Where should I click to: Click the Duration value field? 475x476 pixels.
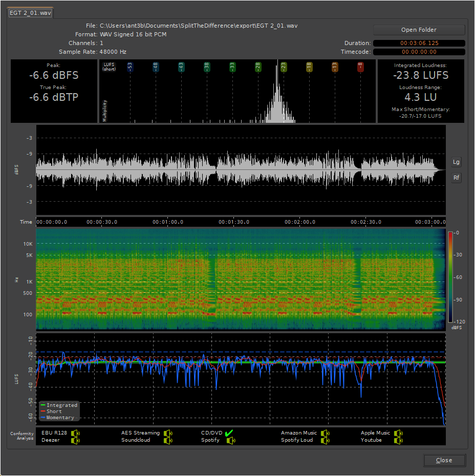[x=419, y=43]
